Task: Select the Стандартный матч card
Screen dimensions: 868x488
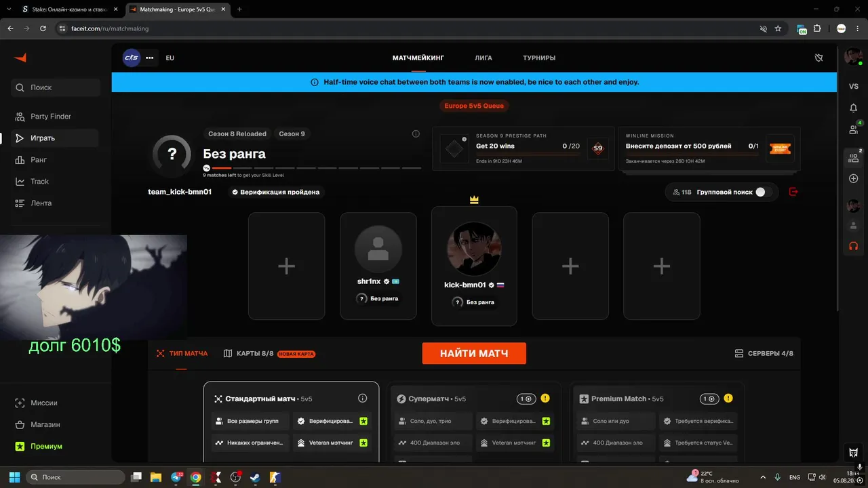Action: (291, 422)
